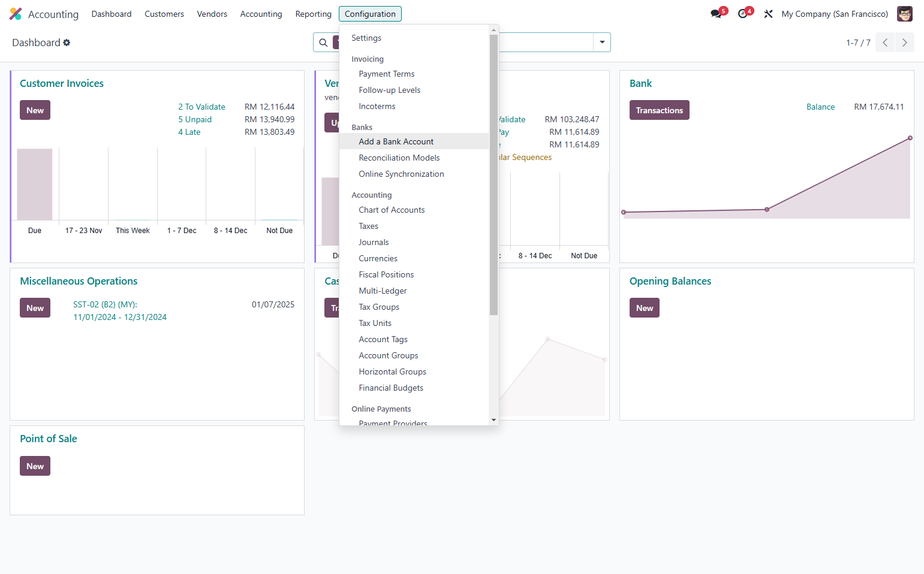924x574 pixels.
Task: Open the Configuration menu
Action: click(x=370, y=14)
